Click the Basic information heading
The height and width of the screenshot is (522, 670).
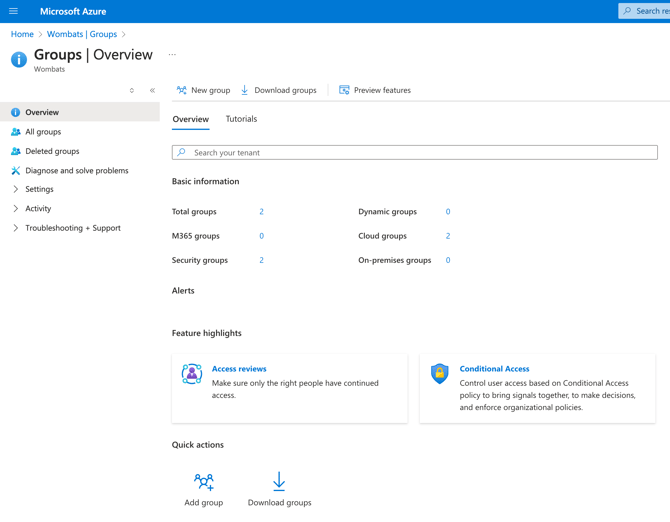tap(206, 182)
